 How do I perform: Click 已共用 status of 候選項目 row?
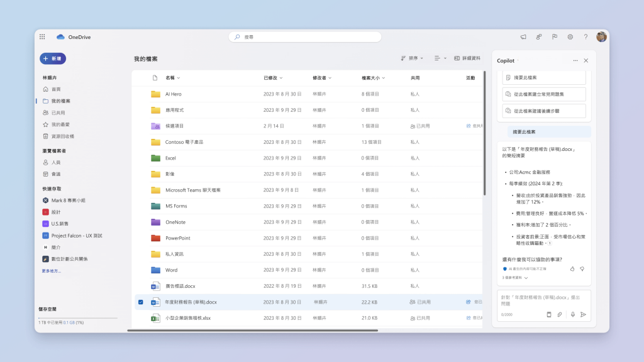419,126
